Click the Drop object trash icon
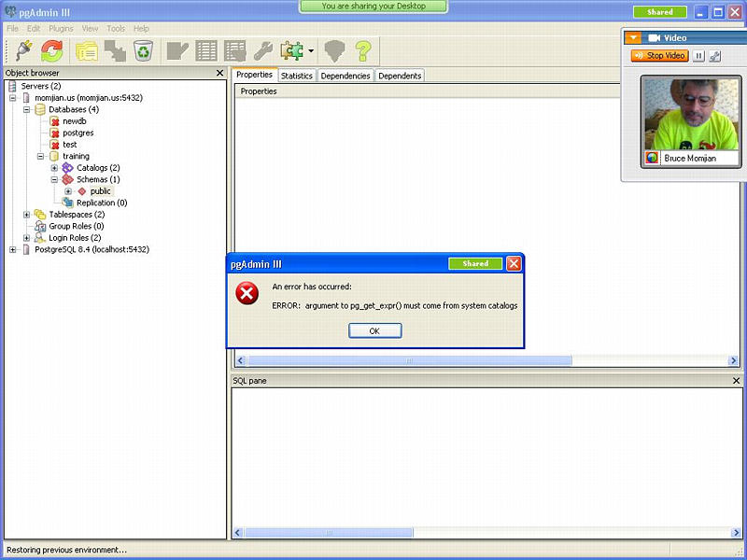Viewport: 747px width, 560px height. coord(143,50)
